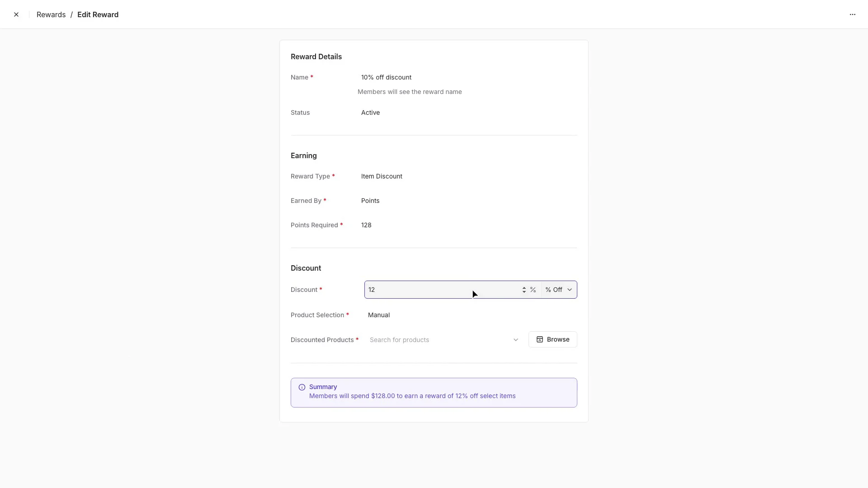868x488 pixels.
Task: Expand the product search chevron
Action: 515,340
